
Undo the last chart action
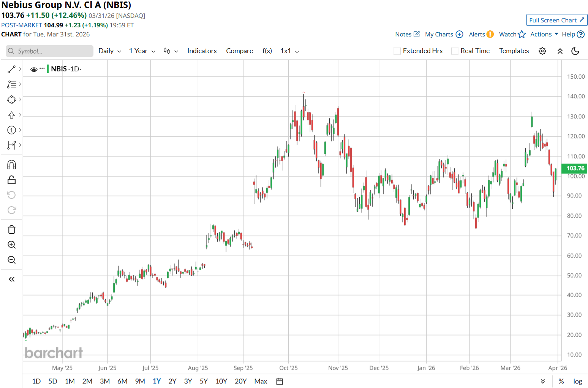click(x=11, y=195)
